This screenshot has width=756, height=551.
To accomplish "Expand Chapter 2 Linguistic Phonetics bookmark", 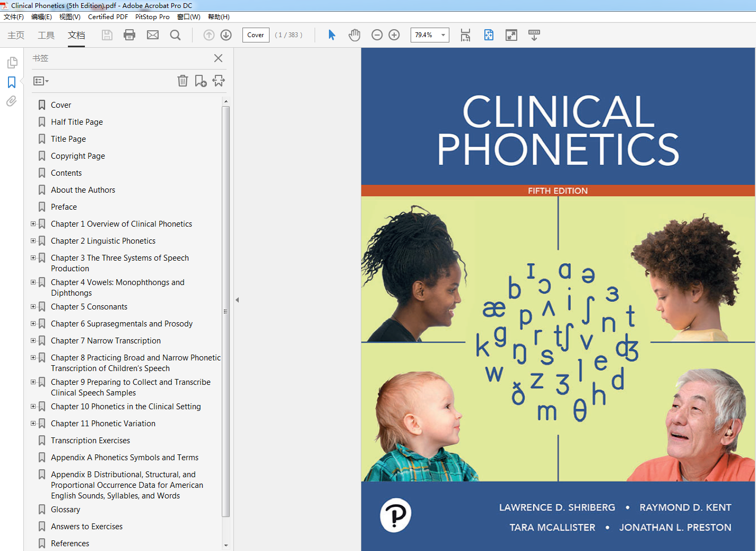I will click(33, 241).
